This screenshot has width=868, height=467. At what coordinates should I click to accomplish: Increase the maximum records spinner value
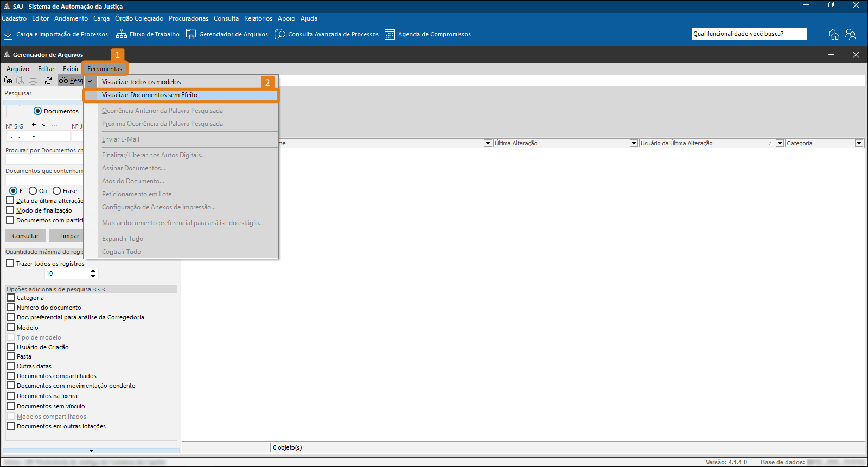[93, 271]
